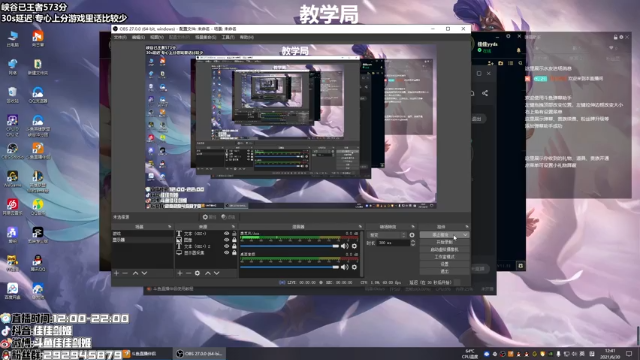This screenshot has width=640, height=360.
Task: Open 滤镜 filters in the source toolbar
Action: pos(228,217)
